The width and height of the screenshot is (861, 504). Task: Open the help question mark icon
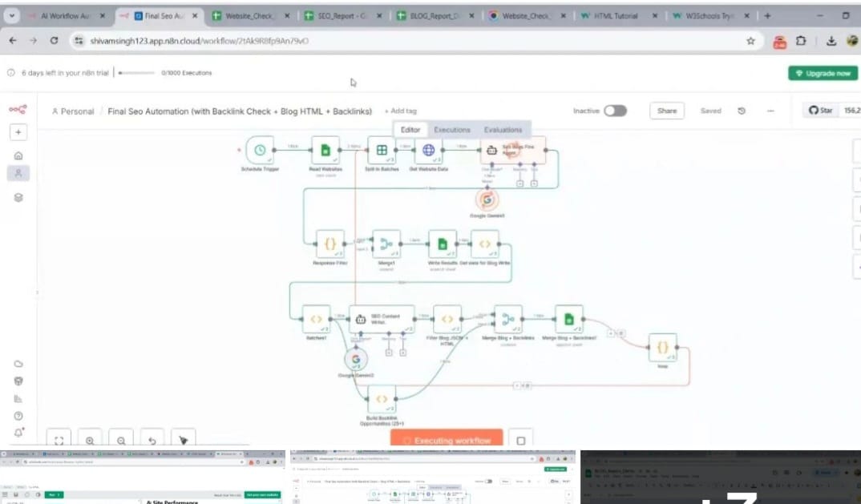click(x=18, y=416)
